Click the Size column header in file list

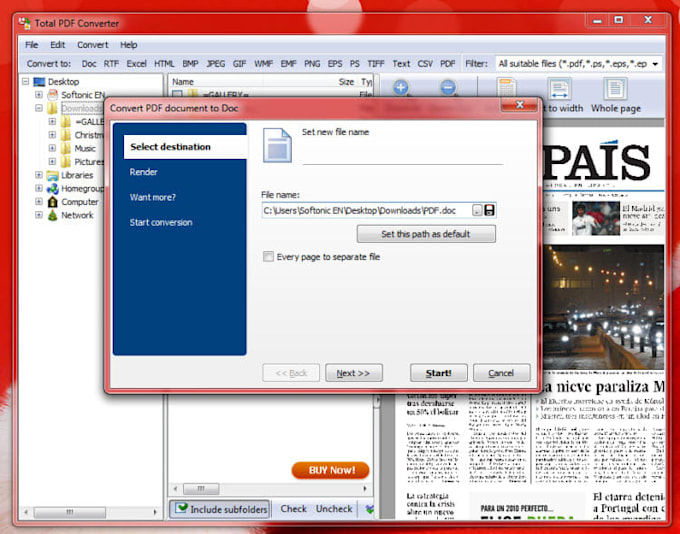coord(346,82)
